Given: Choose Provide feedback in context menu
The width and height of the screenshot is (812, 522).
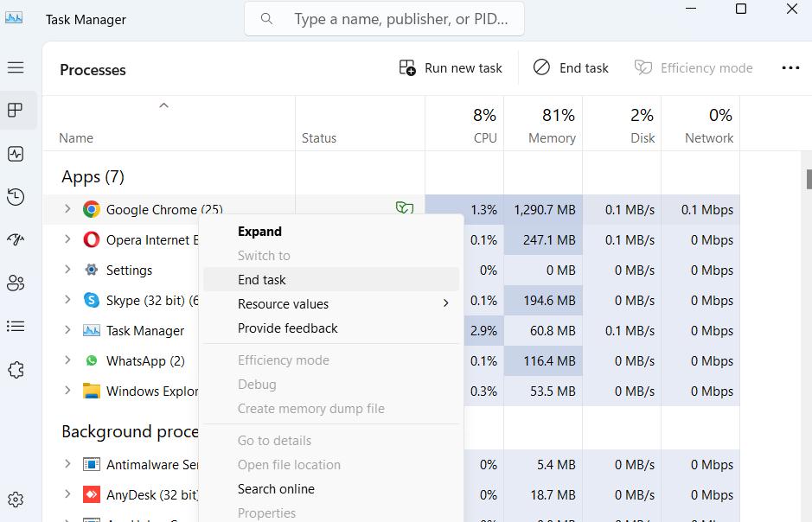Looking at the screenshot, I should [x=331, y=328].
